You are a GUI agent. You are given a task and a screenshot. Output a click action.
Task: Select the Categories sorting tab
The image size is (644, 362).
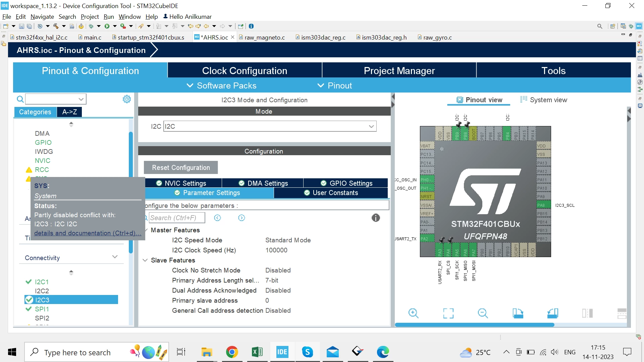(35, 112)
